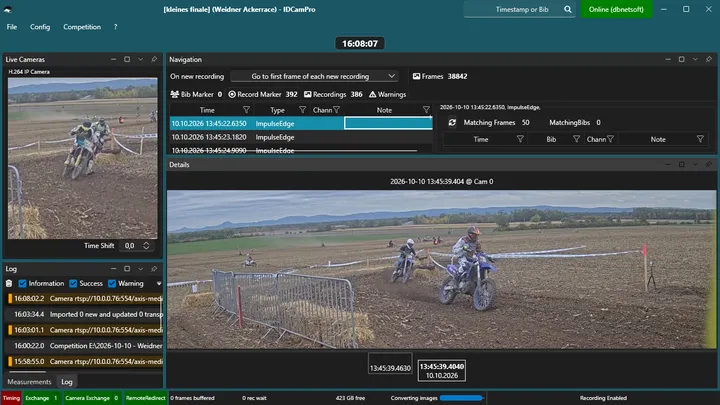Select the Bib Marker tab
This screenshot has width=720, height=405.
pyautogui.click(x=196, y=94)
